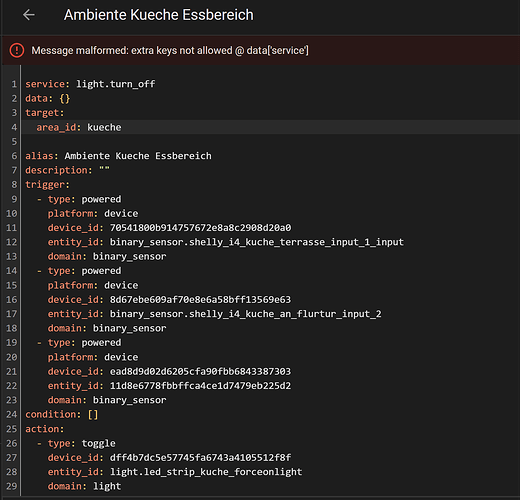Screen dimensions: 520x500
Task: Click the 'action:' key line
Action: (45, 429)
